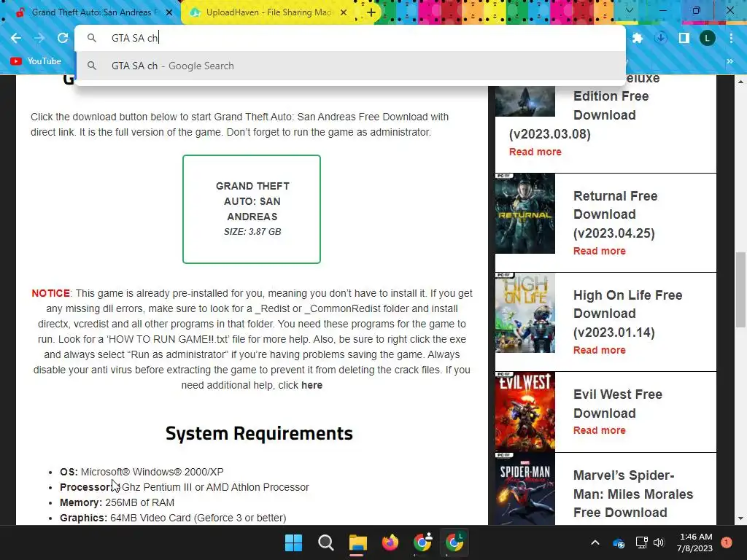The width and height of the screenshot is (747, 560).
Task: Open the network status tray icon
Action: click(x=641, y=542)
